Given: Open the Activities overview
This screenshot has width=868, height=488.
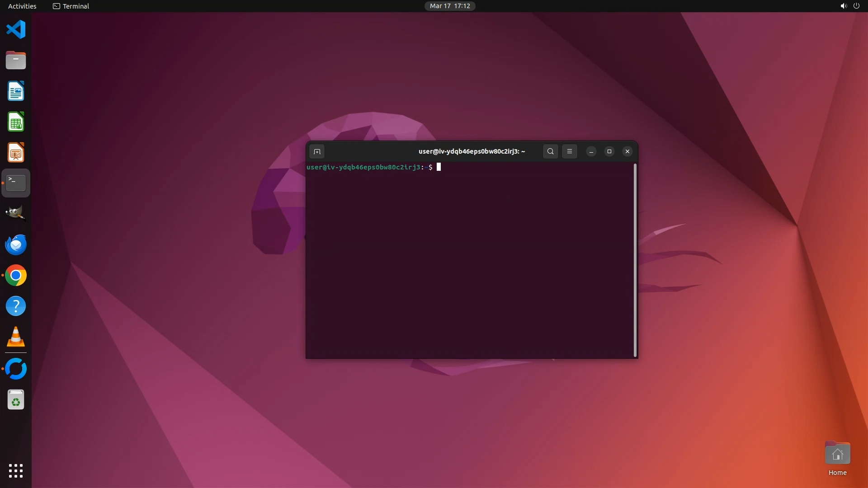Looking at the screenshot, I should [x=22, y=6].
